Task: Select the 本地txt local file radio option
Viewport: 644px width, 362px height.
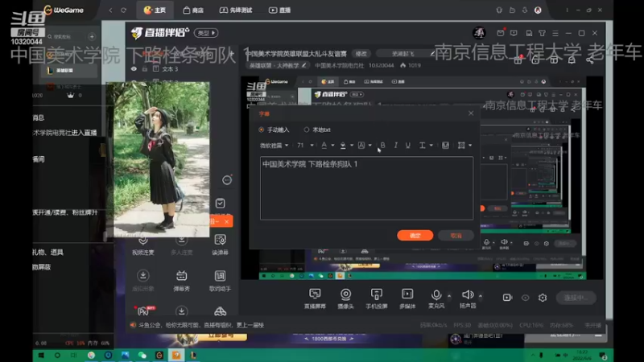Action: point(307,130)
